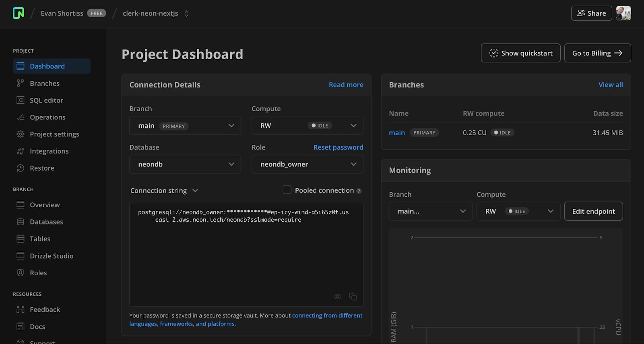Open the Database neondb dropdown
This screenshot has width=644, height=344.
[185, 164]
